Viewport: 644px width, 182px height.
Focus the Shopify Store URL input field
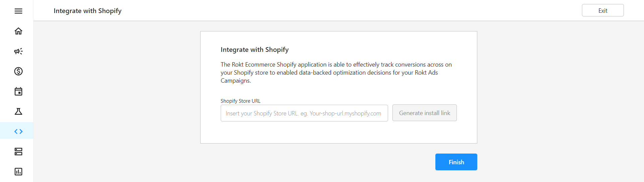click(304, 113)
